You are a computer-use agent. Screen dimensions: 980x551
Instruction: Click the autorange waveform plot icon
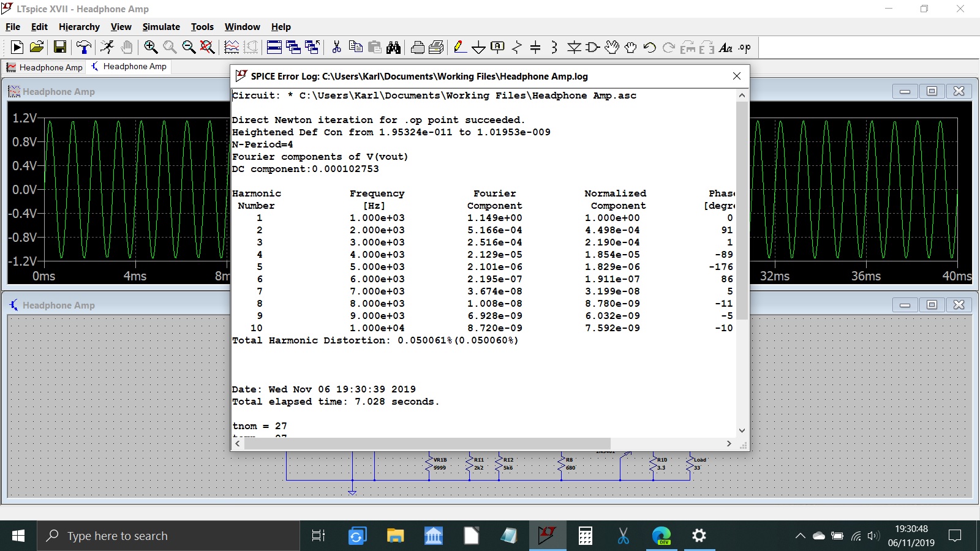[232, 47]
